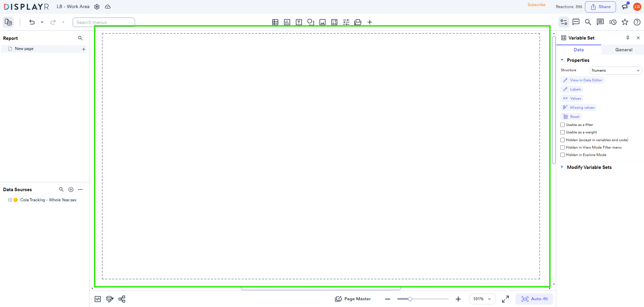The image size is (644, 307).
Task: Insert a Text box
Action: coord(299,22)
